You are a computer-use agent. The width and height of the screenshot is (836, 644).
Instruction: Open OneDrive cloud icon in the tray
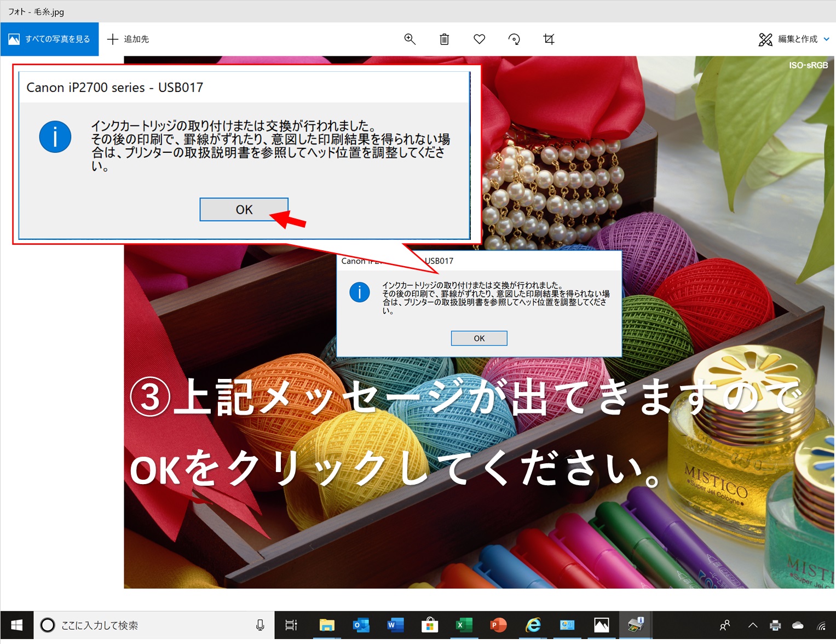[x=798, y=625]
